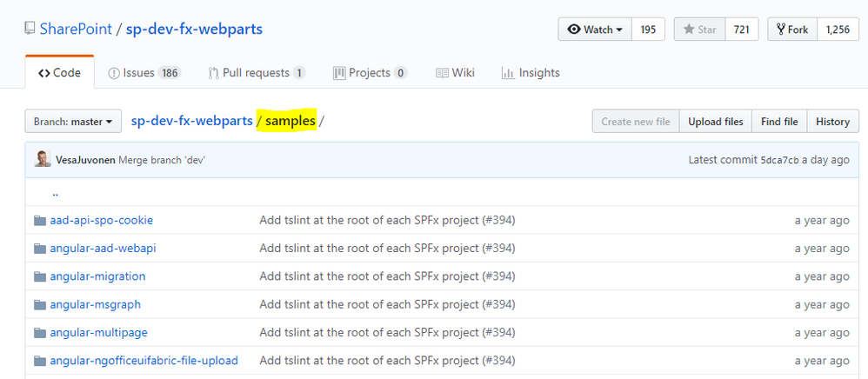Image resolution: width=868 pixels, height=379 pixels.
Task: Click the folder icon beside angular-msgraph
Action: pos(39,304)
